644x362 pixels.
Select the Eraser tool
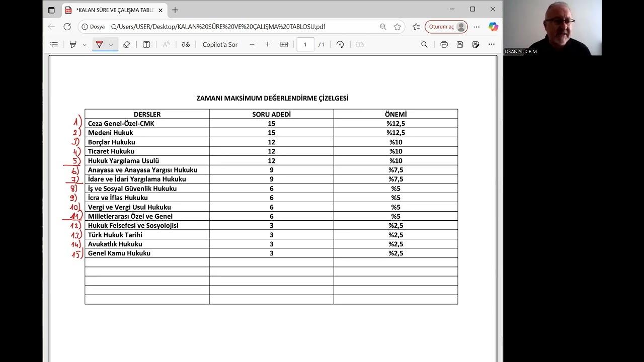tap(126, 45)
